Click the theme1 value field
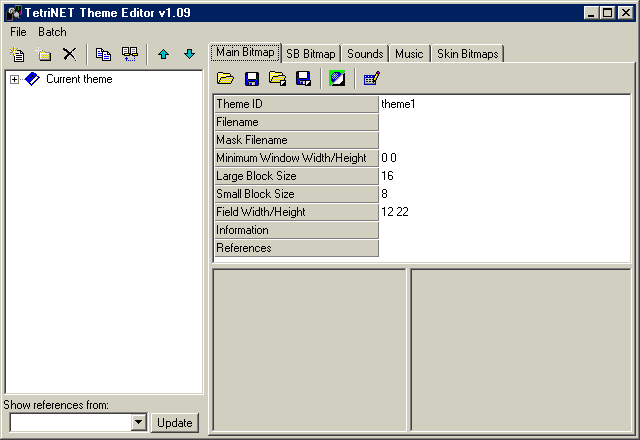Viewport: 640px width, 440px height. [x=504, y=104]
